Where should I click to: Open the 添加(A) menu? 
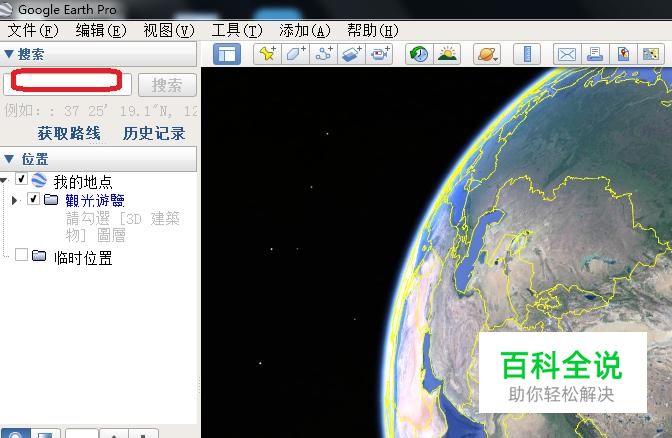(x=305, y=30)
